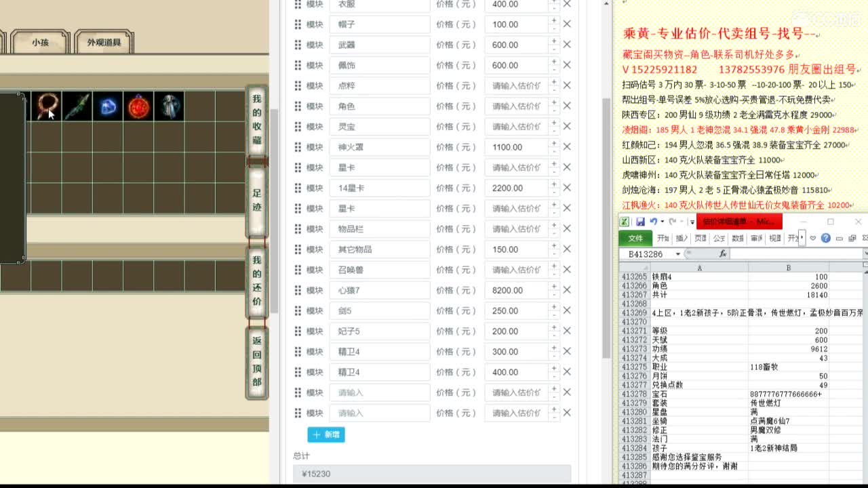The width and height of the screenshot is (868, 488).
Task: Switch to the Excel 插入 tab
Action: pos(682,238)
